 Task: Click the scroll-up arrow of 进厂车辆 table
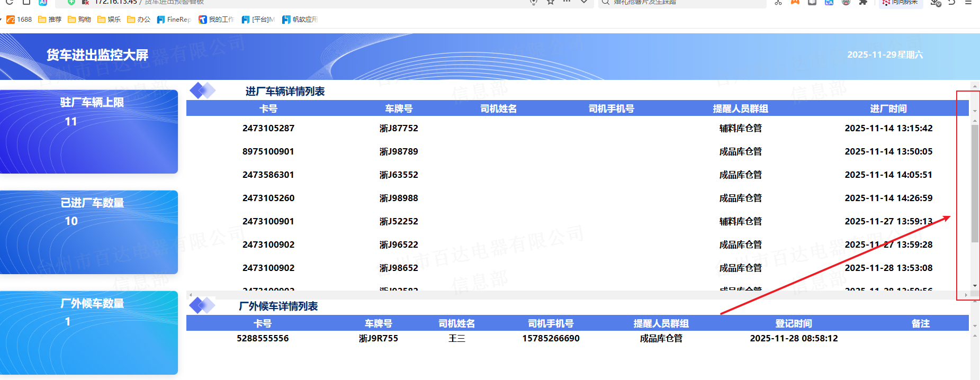pos(975,121)
